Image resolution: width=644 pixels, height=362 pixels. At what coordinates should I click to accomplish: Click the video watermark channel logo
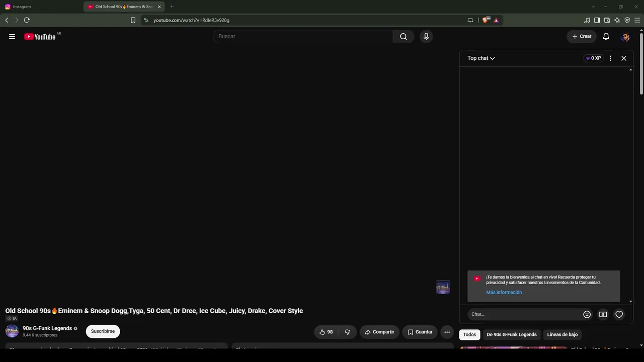(443, 287)
